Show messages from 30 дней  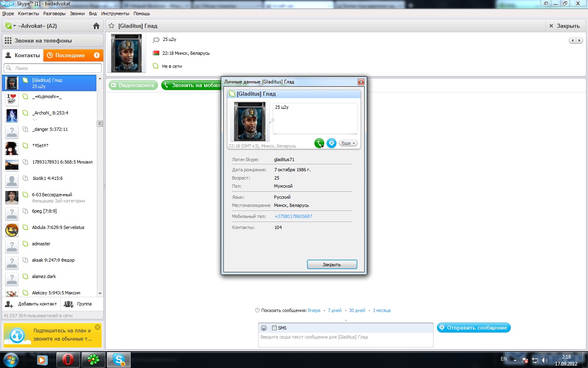(x=357, y=310)
